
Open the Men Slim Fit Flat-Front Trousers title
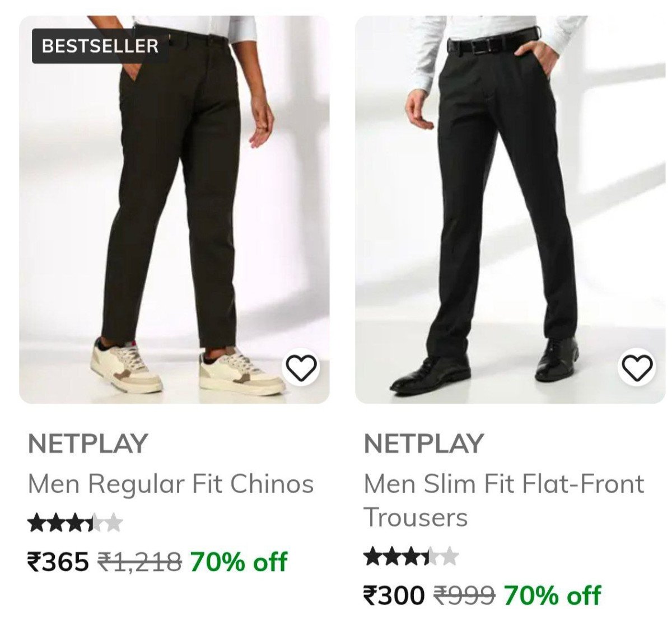tap(504, 500)
